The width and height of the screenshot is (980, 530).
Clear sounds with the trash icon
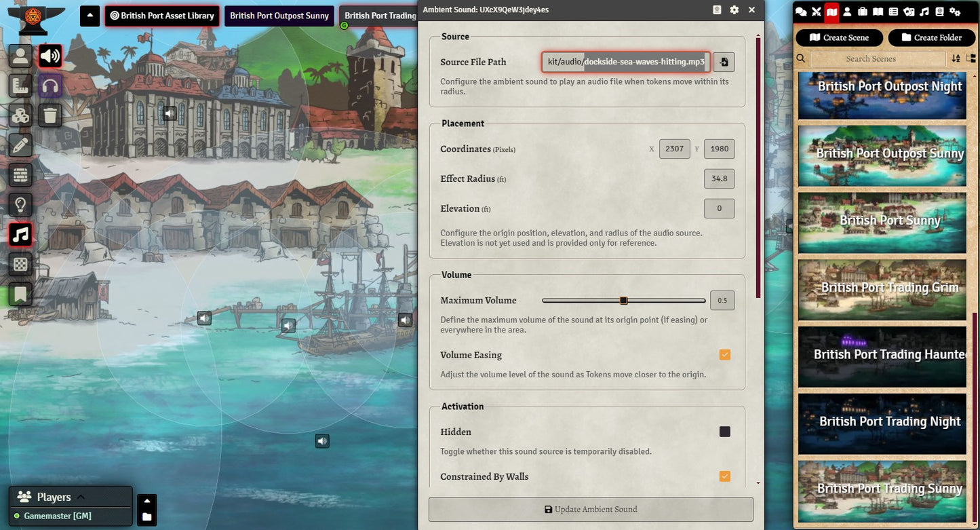click(x=50, y=115)
